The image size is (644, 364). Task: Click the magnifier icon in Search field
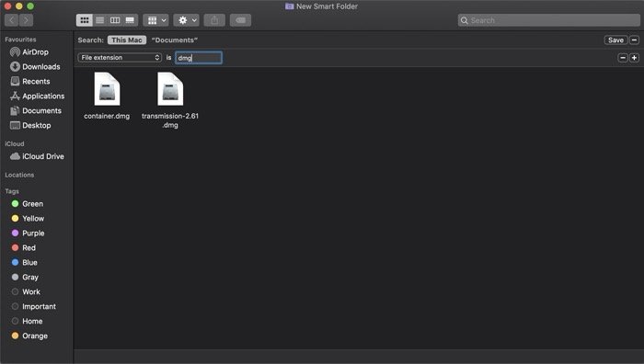point(464,20)
